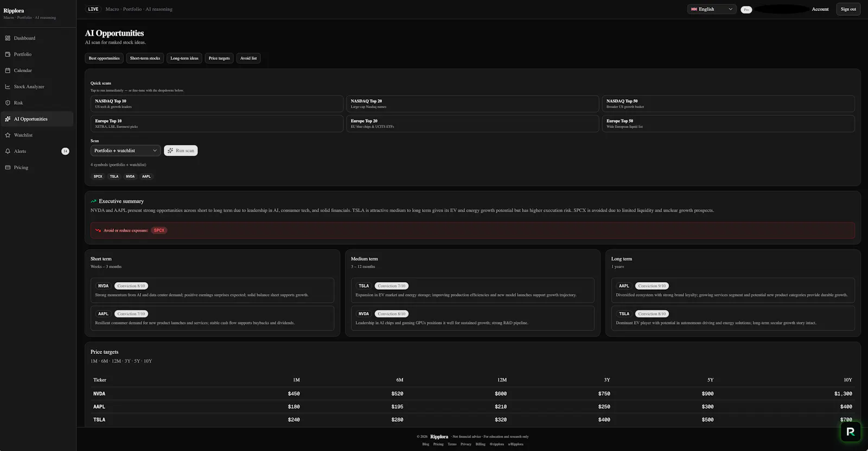The width and height of the screenshot is (868, 451).
Task: Run the Europe Top 50 quick scan
Action: click(728, 124)
